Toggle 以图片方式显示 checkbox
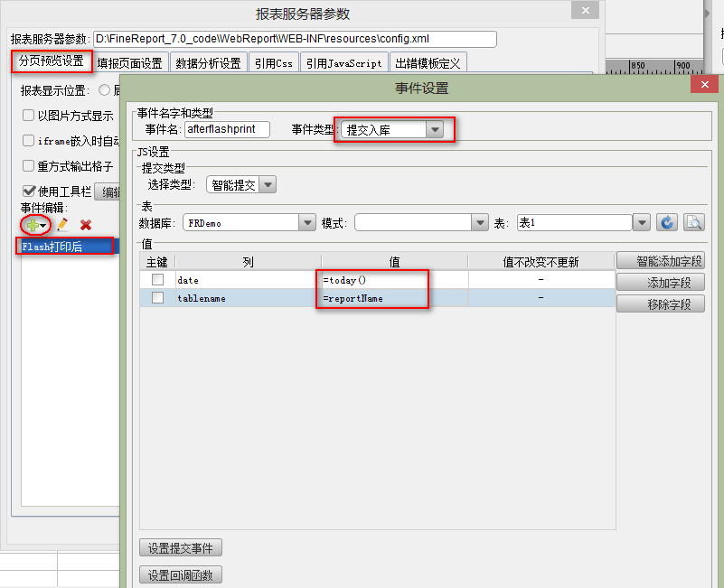This screenshot has width=724, height=588. [x=28, y=115]
